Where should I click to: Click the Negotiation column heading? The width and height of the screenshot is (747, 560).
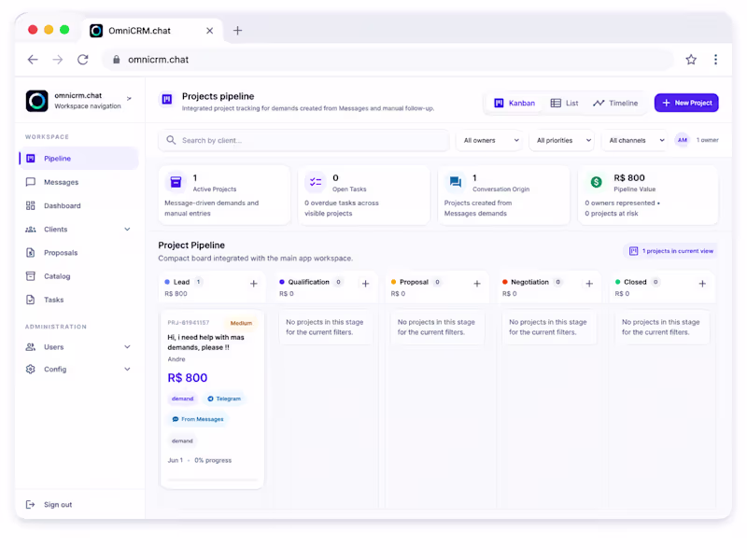point(529,282)
